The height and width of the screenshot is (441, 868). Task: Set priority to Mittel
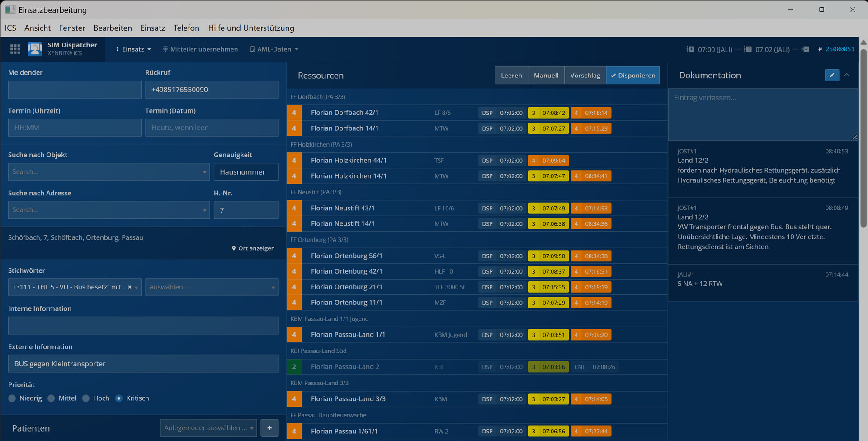(52, 398)
